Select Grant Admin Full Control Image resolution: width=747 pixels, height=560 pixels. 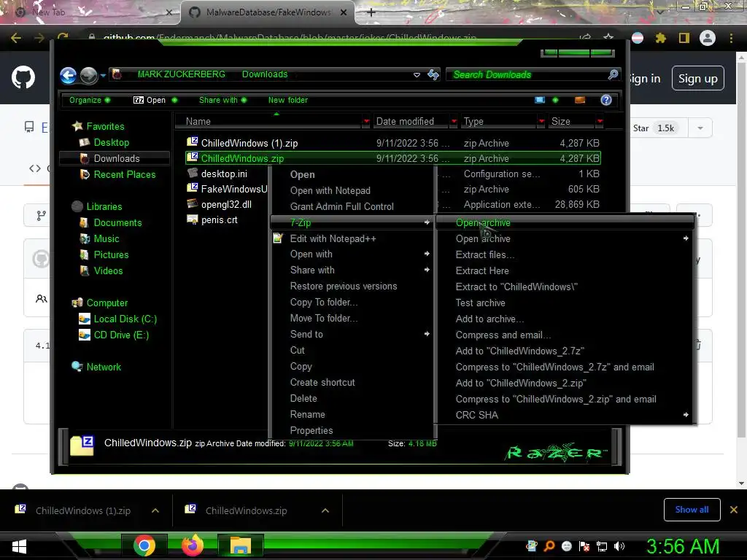click(x=352, y=206)
